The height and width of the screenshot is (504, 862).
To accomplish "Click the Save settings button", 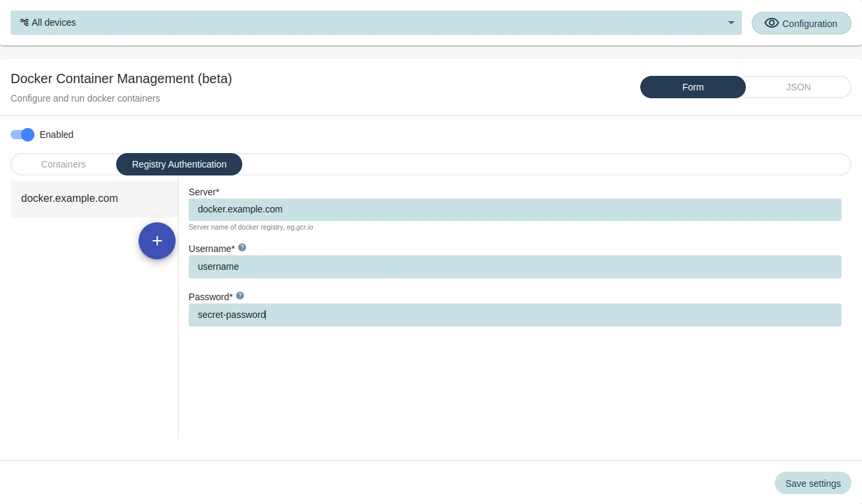I will pos(813,483).
